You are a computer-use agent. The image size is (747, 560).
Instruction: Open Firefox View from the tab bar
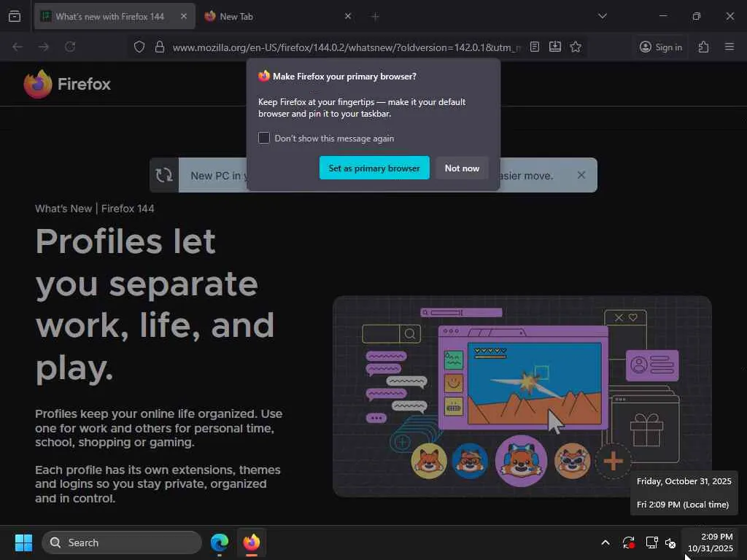pyautogui.click(x=15, y=16)
